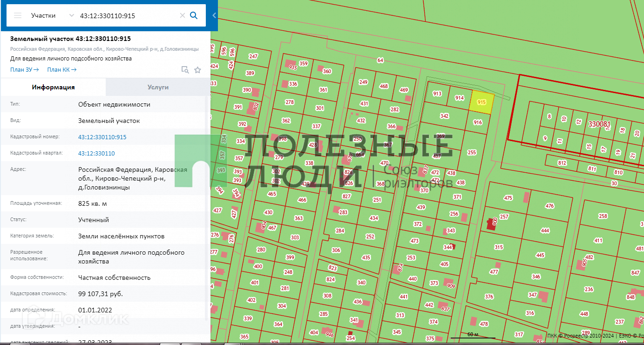The height and width of the screenshot is (345, 644).
Task: Open the План ЗУ link
Action: [x=25, y=70]
